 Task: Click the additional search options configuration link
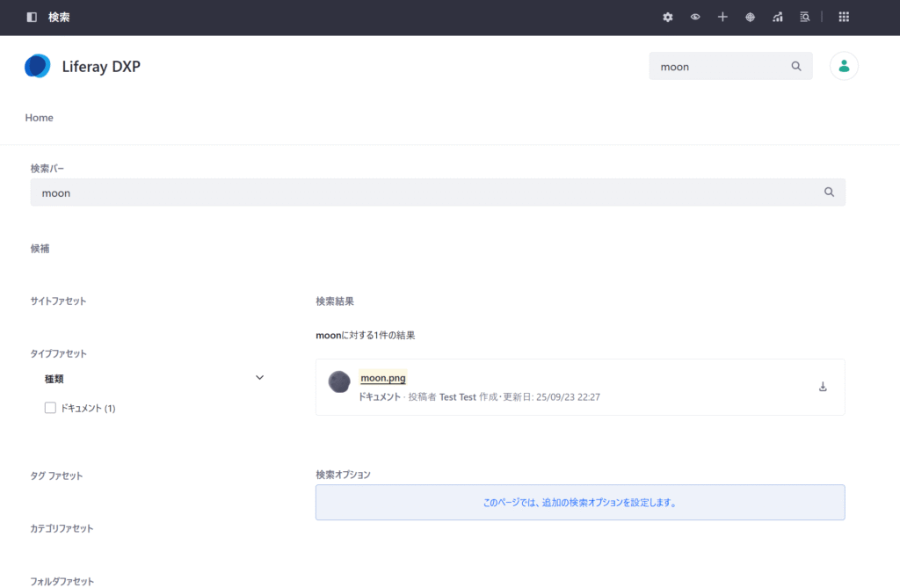tap(579, 503)
